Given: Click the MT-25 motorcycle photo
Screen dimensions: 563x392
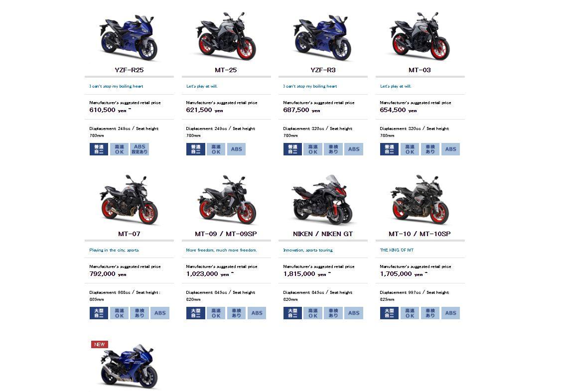Looking at the screenshot, I should point(226,36).
